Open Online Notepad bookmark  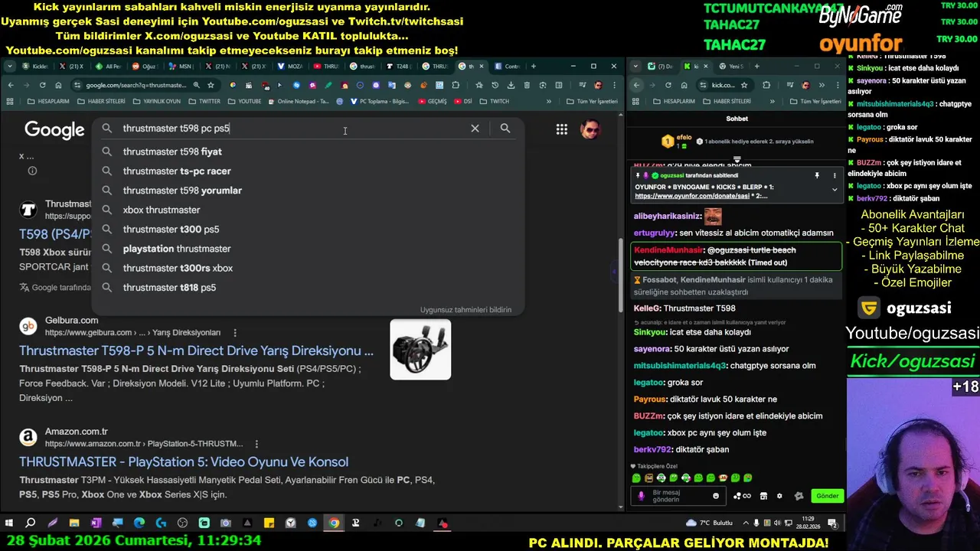299,101
